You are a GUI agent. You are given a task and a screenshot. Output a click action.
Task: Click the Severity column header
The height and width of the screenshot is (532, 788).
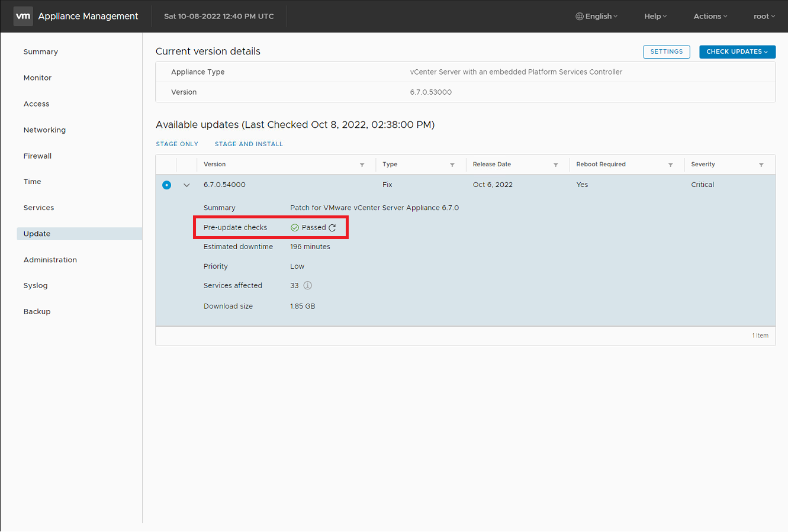coord(703,165)
